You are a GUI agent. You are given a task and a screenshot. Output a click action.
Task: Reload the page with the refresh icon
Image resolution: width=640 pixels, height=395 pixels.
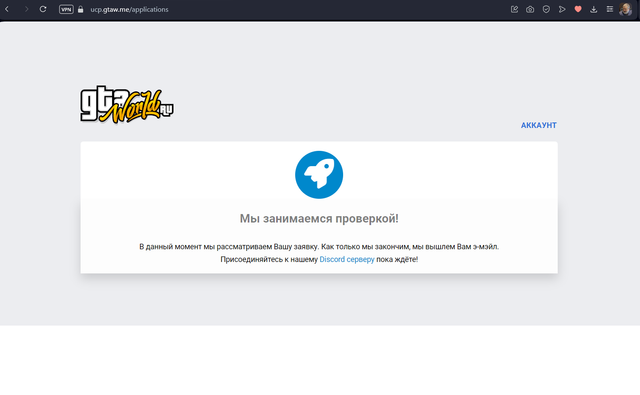tap(43, 9)
